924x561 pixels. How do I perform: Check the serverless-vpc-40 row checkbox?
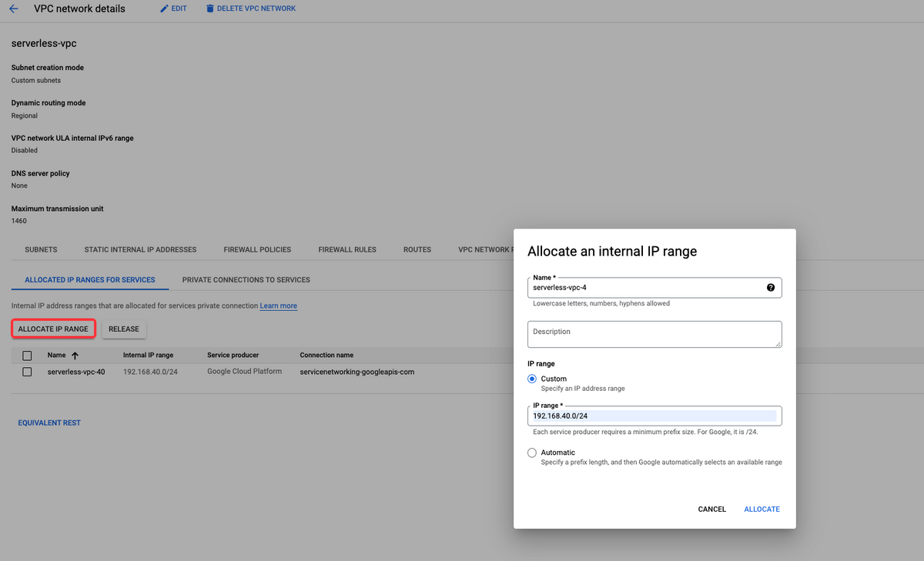(x=28, y=372)
